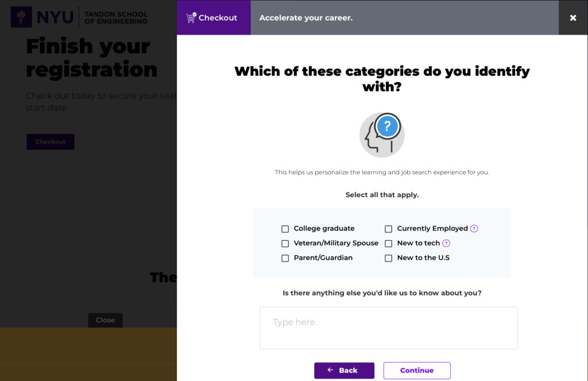Image resolution: width=588 pixels, height=381 pixels.
Task: Tick the Veteran/Military Spouse checkbox
Action: click(285, 244)
